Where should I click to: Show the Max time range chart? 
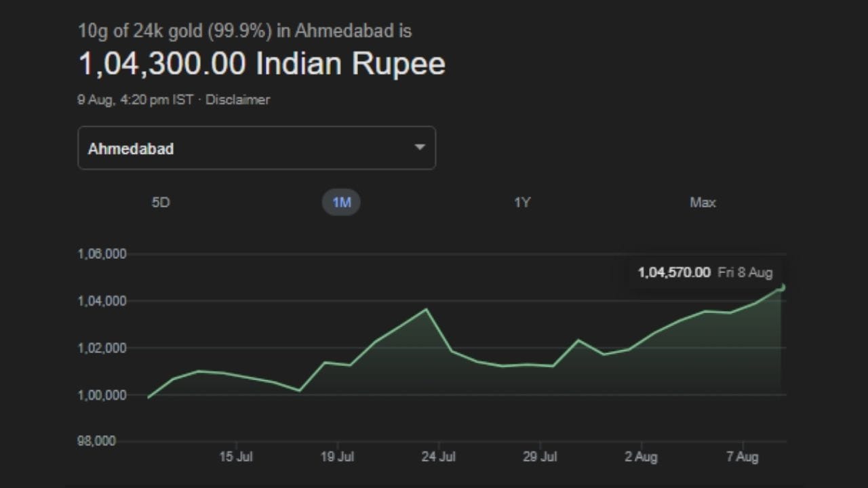pos(703,203)
